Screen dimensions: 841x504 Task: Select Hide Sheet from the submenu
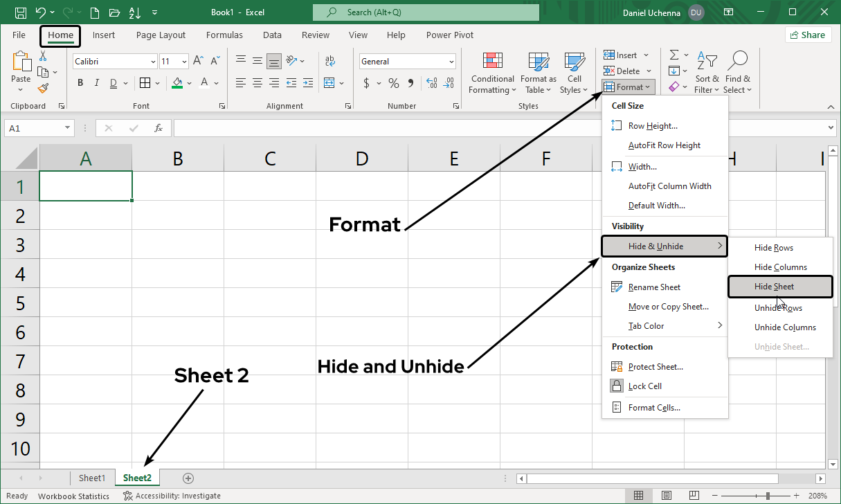click(x=773, y=286)
